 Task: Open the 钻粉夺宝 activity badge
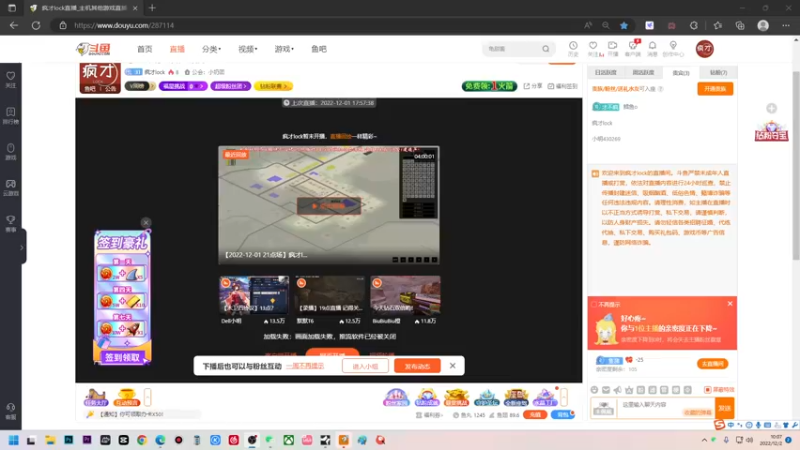click(771, 131)
